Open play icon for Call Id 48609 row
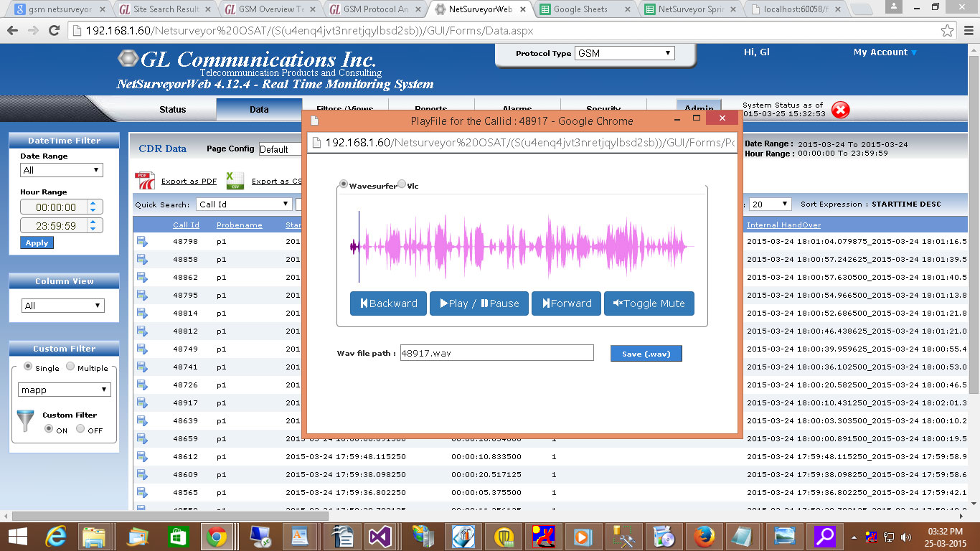The height and width of the screenshot is (551, 980). [142, 475]
